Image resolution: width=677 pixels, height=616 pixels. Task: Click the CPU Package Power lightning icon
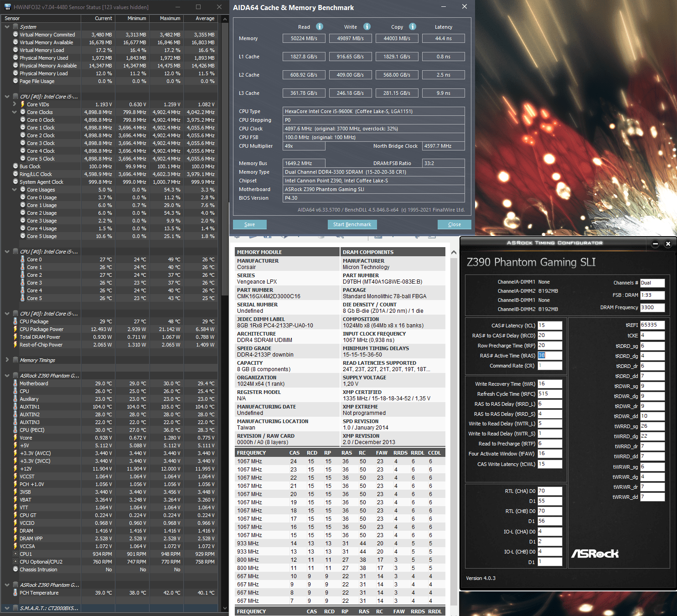[x=15, y=329]
